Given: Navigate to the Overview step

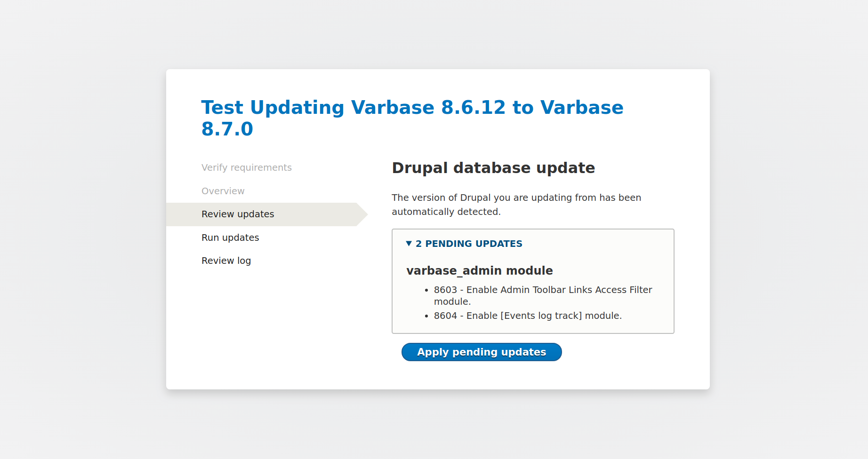Looking at the screenshot, I should tap(223, 191).
